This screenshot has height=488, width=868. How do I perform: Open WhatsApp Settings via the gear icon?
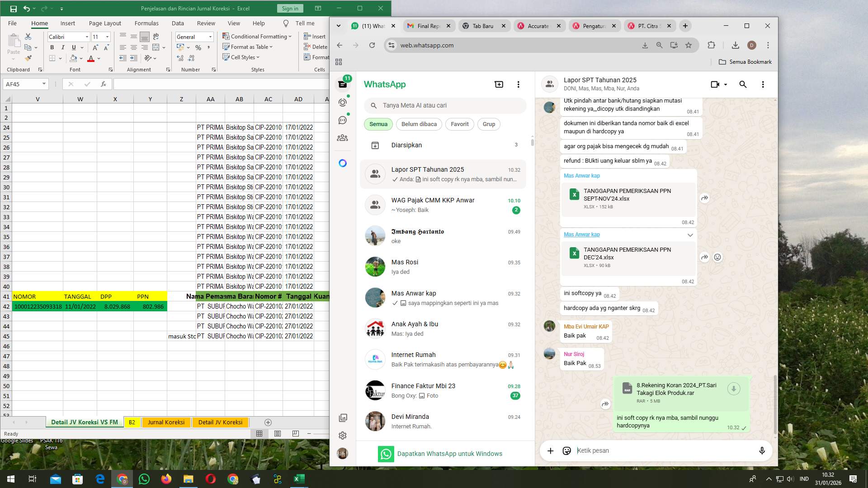click(343, 435)
